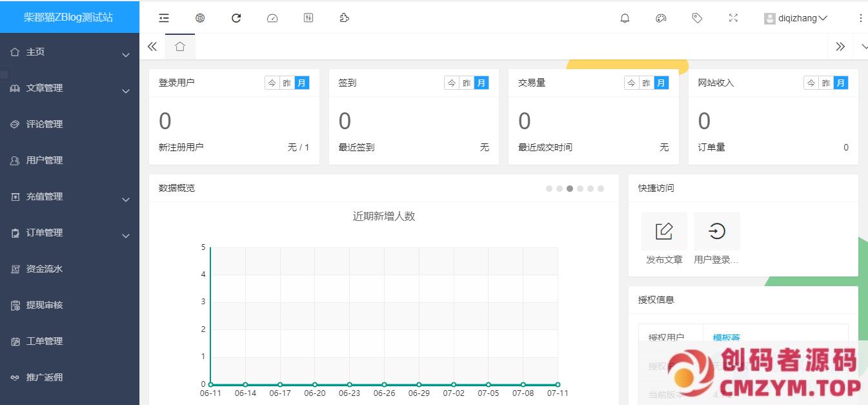Image resolution: width=868 pixels, height=405 pixels.
Task: Click the tag icon in top bar
Action: point(697,18)
